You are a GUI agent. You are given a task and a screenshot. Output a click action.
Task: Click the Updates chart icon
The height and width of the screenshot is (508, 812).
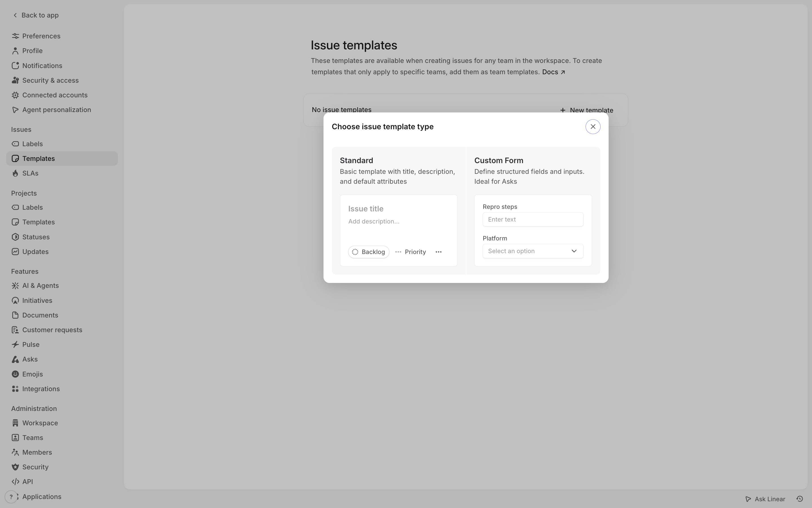click(15, 252)
